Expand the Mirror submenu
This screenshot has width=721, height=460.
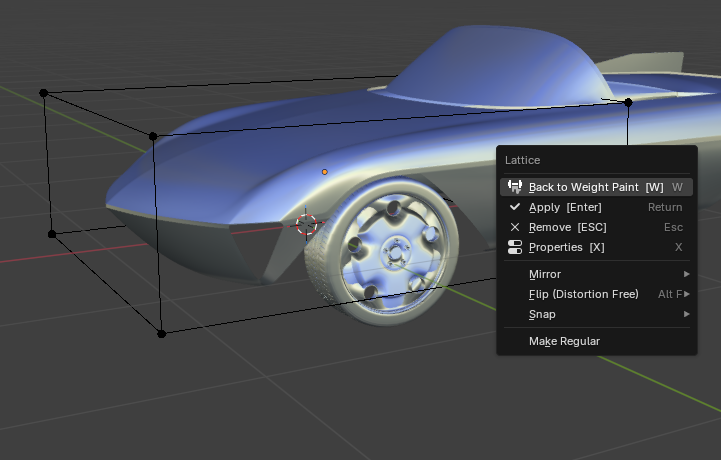[596, 274]
